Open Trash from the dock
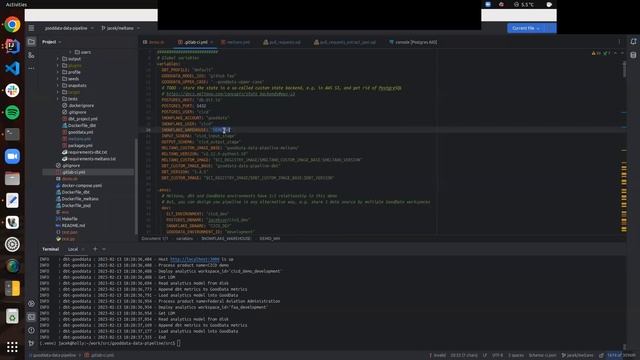 point(12,316)
